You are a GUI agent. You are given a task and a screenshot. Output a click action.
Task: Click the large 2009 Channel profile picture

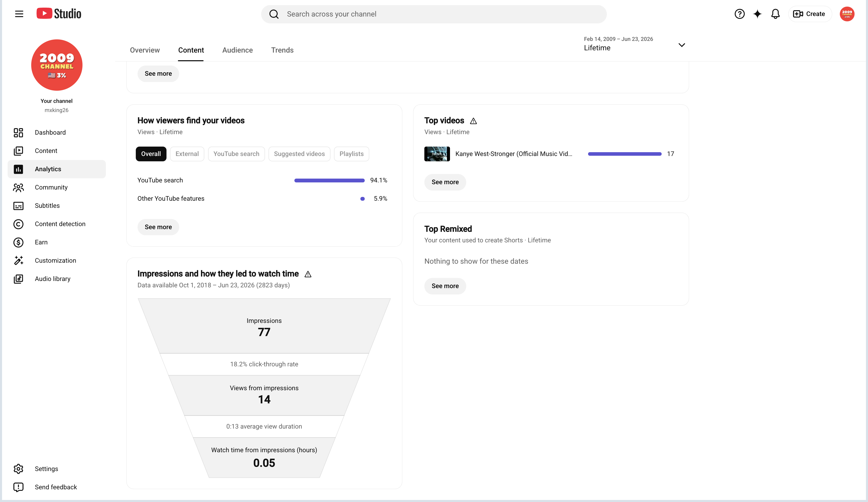[x=57, y=65]
